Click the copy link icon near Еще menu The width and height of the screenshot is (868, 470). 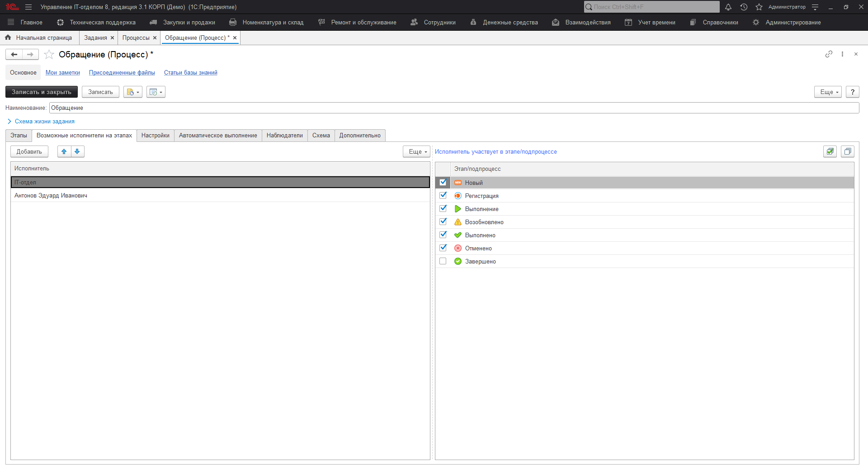coord(829,54)
